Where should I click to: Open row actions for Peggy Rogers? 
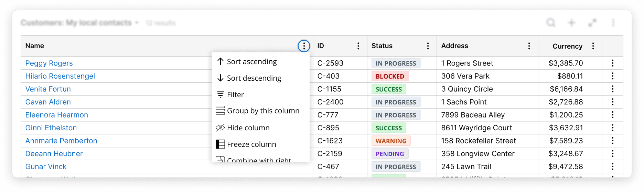coord(612,63)
